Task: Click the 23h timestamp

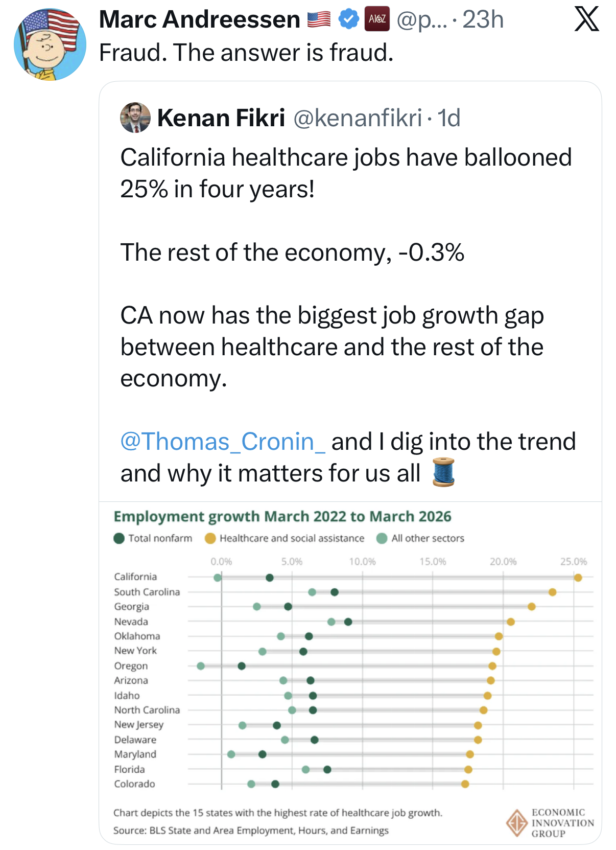Action: (x=483, y=20)
